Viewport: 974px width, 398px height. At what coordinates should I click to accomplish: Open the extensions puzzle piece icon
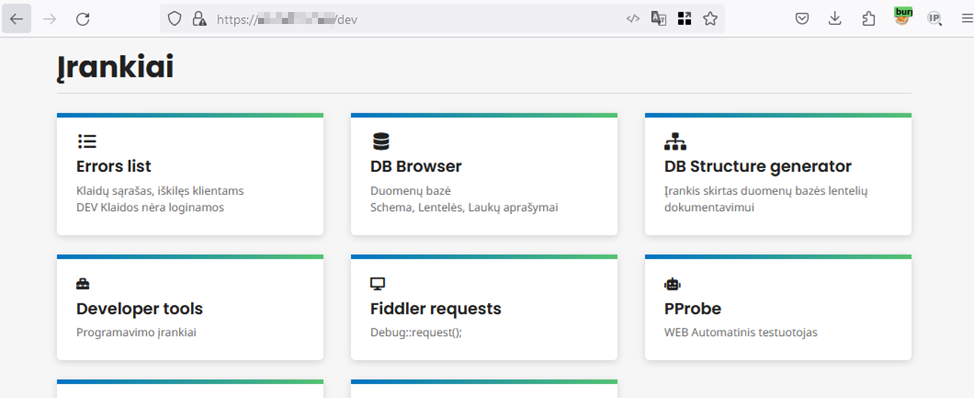tap(868, 19)
